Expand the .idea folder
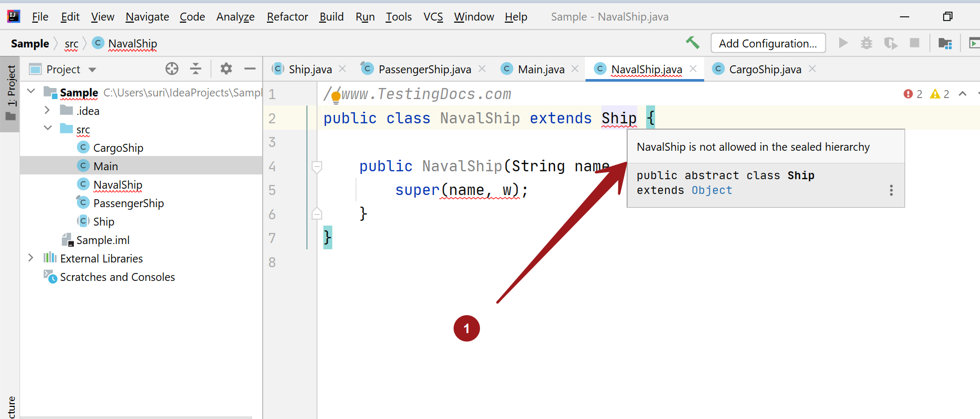The height and width of the screenshot is (419, 980). pos(47,110)
